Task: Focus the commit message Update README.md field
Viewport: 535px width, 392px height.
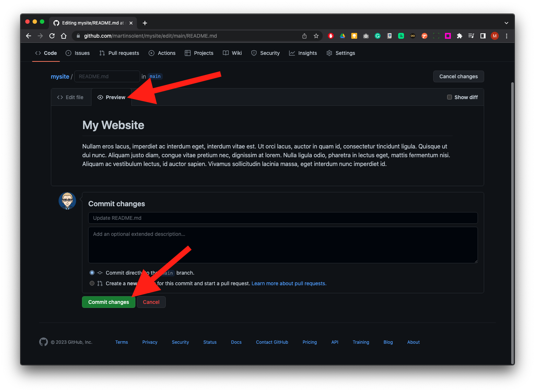Action: point(283,218)
